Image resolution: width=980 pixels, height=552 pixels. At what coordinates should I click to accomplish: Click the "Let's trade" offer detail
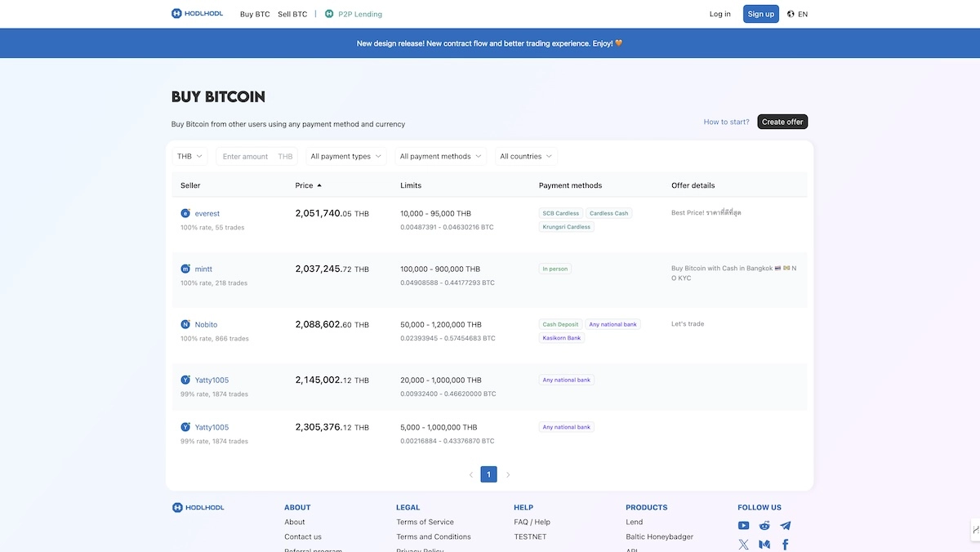tap(688, 323)
